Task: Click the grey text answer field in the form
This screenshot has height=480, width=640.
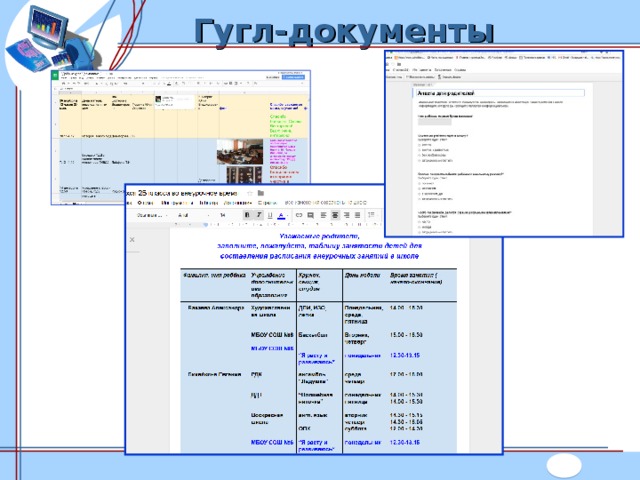Action: pyautogui.click(x=434, y=122)
